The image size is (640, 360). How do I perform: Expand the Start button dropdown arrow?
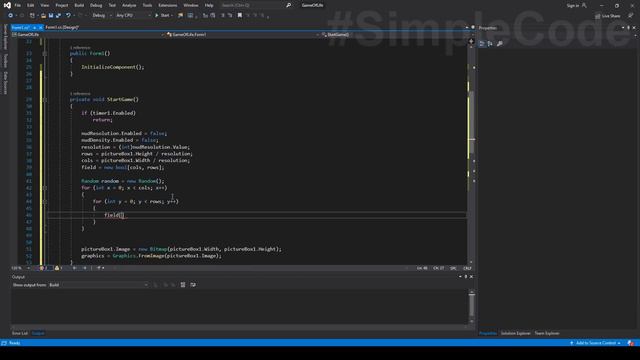click(172, 16)
